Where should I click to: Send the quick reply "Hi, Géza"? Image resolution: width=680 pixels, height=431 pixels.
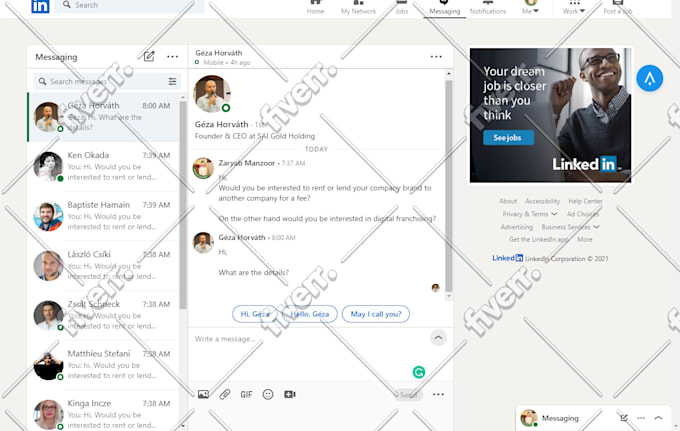255,314
